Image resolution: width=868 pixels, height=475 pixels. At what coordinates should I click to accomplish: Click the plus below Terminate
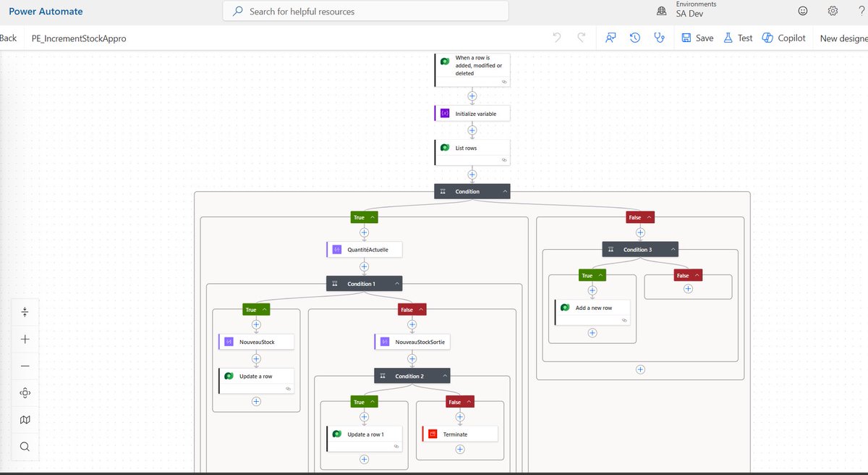point(460,450)
